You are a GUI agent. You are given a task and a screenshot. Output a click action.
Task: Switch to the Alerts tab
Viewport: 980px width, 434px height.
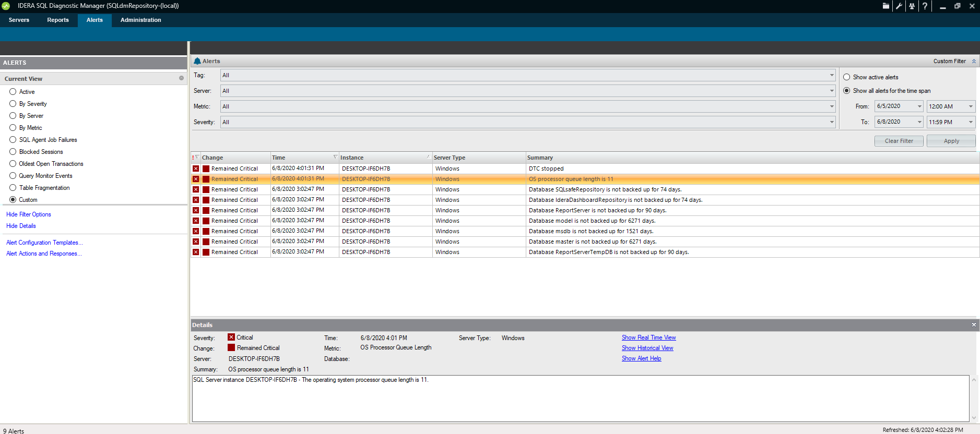(95, 20)
